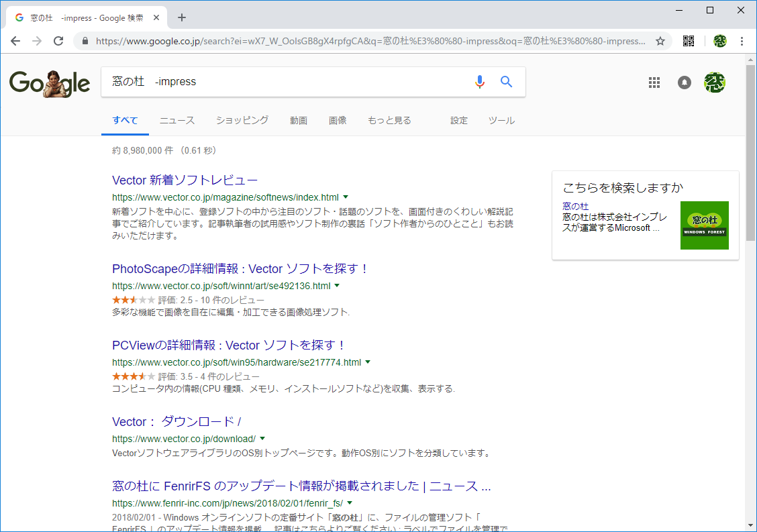This screenshot has width=757, height=532.
Task: Expand the result options for vector.co.jp/magazine/softnews
Action: [346, 197]
